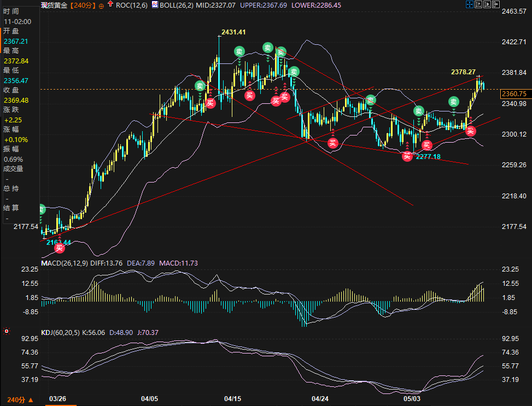The image size is (532, 406).
Task: Click the 04/15 date on time axis
Action: pos(233,399)
